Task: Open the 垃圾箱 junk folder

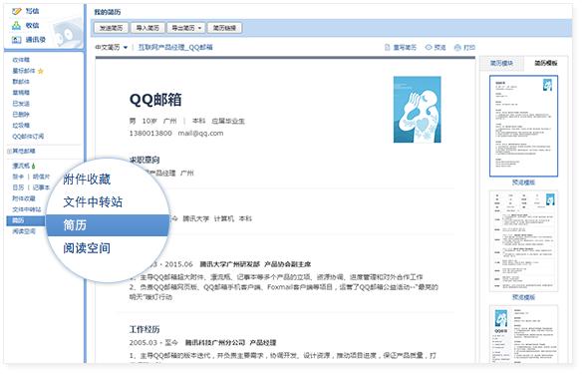Action: click(x=21, y=126)
